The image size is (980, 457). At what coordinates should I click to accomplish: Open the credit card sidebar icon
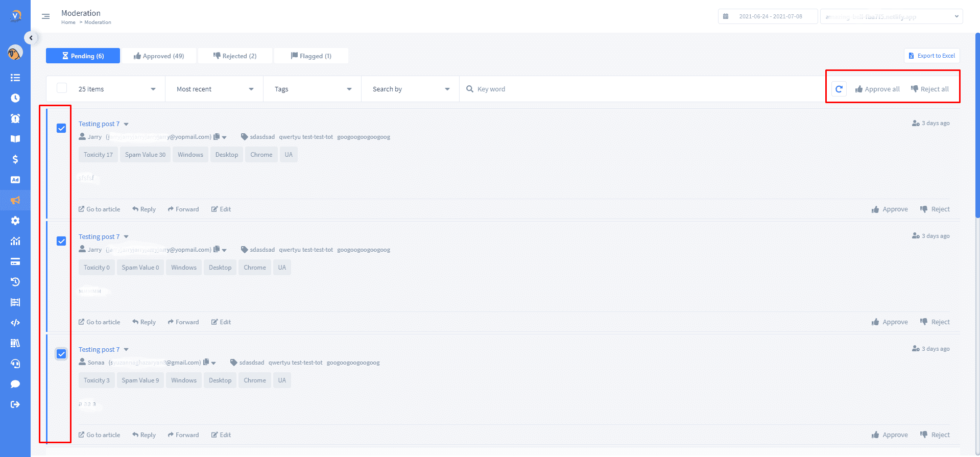(x=15, y=261)
